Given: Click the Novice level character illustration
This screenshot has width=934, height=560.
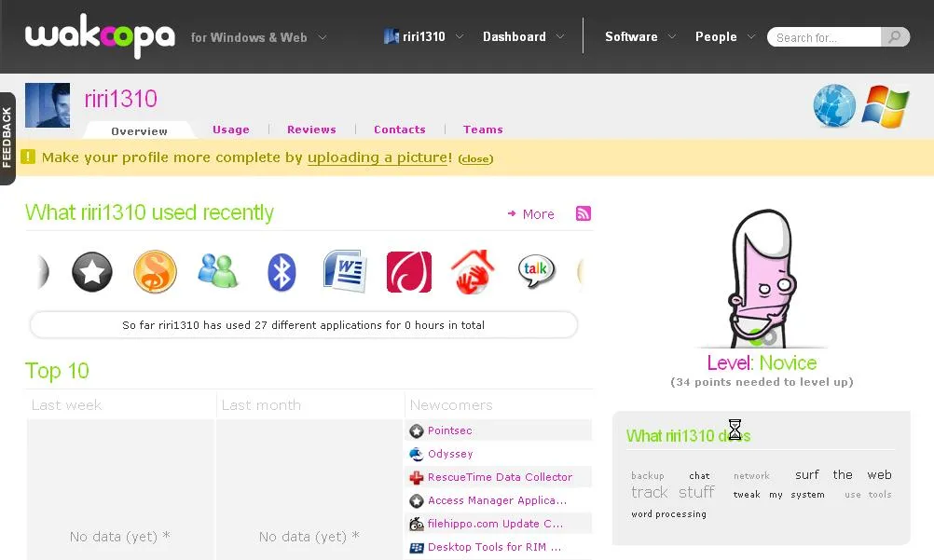Looking at the screenshot, I should [762, 279].
